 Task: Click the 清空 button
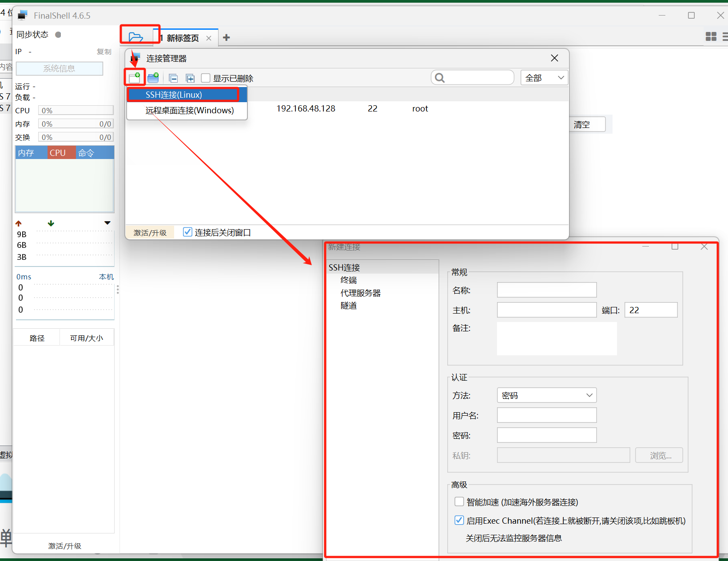coord(587,124)
